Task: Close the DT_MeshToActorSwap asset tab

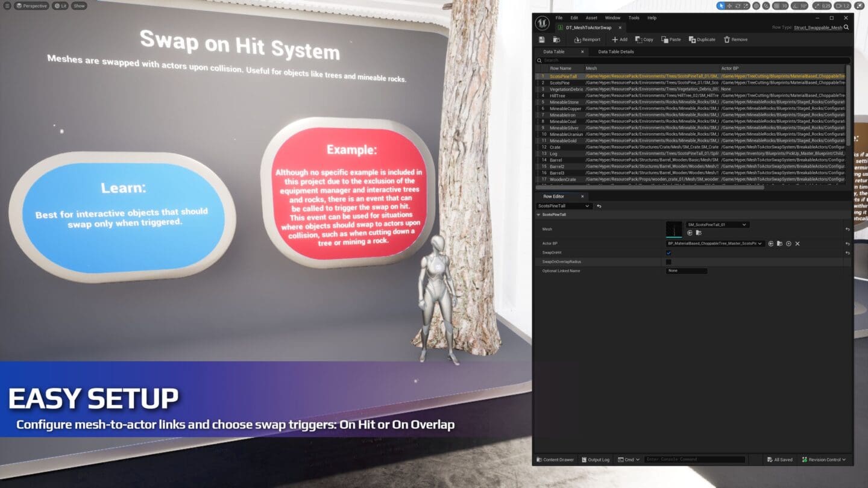Action: 620,28
